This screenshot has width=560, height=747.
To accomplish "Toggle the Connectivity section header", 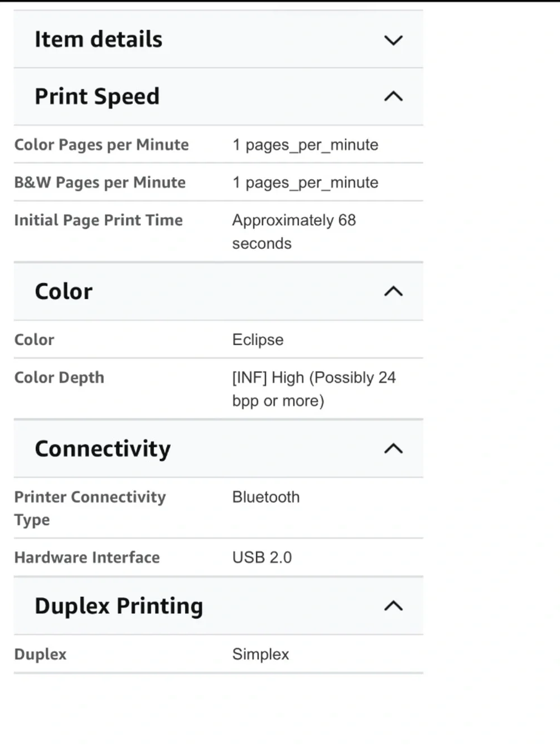I will click(218, 448).
